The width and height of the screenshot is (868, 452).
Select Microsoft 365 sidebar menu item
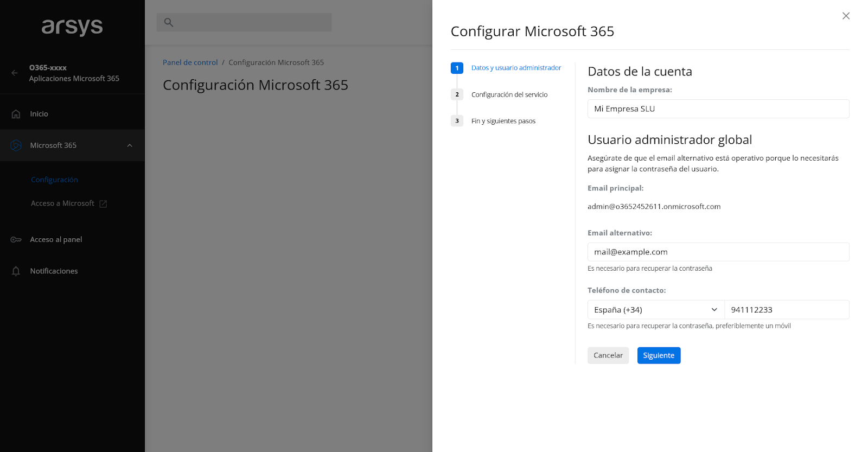pyautogui.click(x=72, y=145)
